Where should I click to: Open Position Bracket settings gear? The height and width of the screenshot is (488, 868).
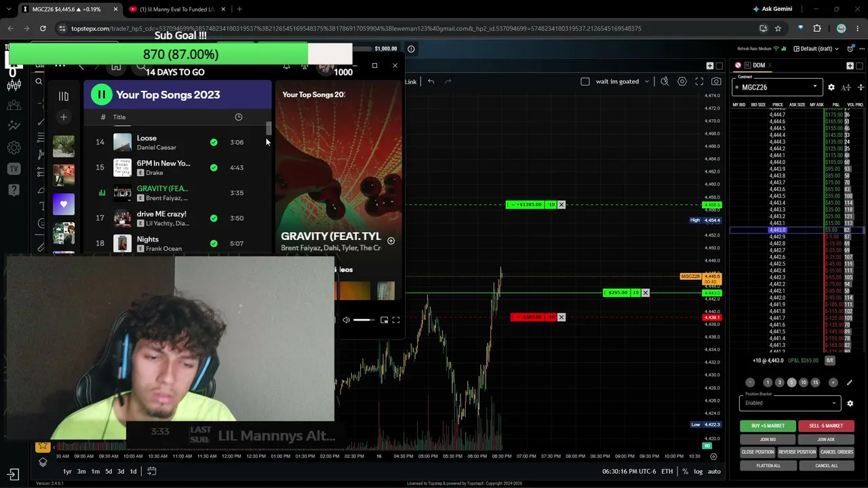850,403
